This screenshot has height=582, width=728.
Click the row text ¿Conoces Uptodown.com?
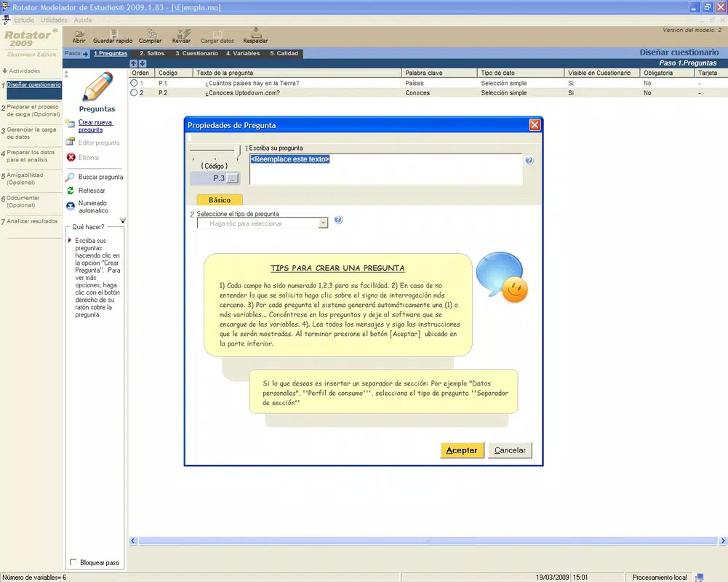(242, 93)
